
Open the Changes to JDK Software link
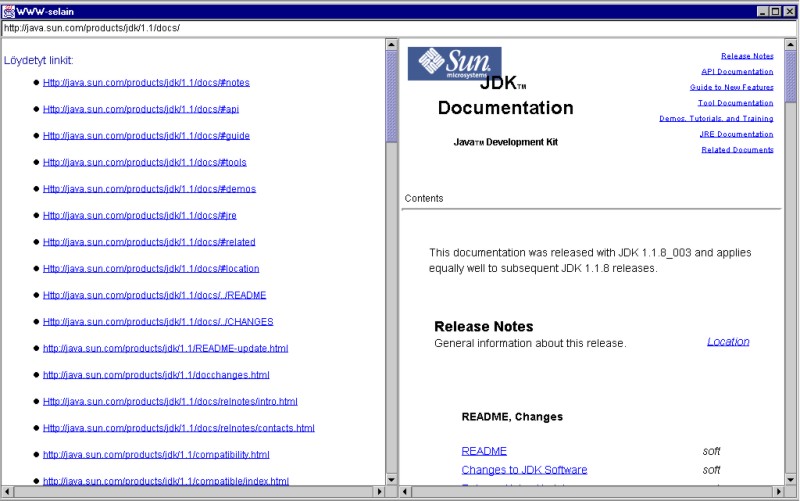[524, 470]
